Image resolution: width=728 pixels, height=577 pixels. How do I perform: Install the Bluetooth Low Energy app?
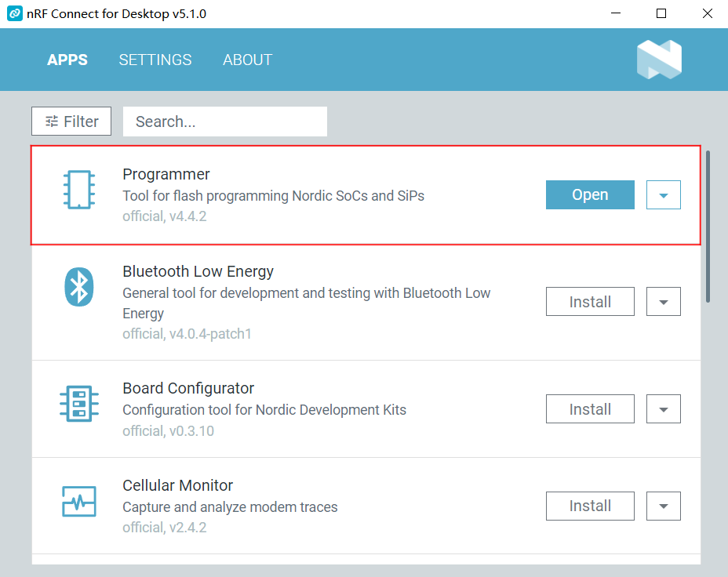coord(590,302)
